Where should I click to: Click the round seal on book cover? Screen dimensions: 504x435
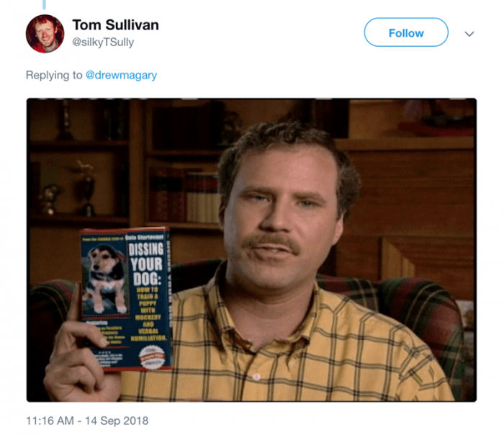tap(152, 357)
